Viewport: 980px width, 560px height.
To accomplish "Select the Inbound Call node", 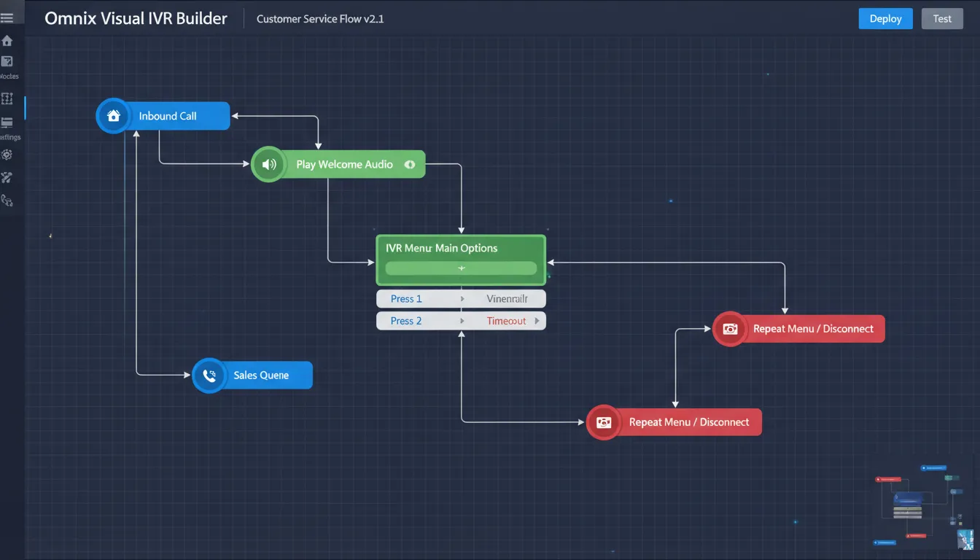I will click(x=163, y=116).
